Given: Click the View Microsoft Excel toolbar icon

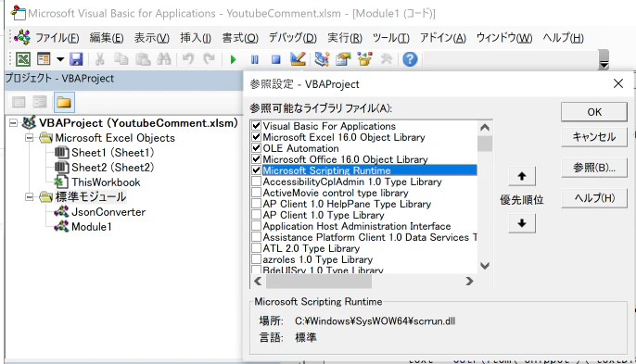Looking at the screenshot, I should [x=23, y=59].
